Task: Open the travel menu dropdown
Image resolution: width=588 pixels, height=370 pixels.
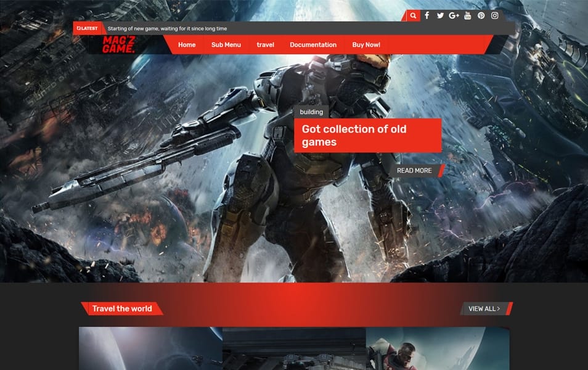Action: (266, 44)
